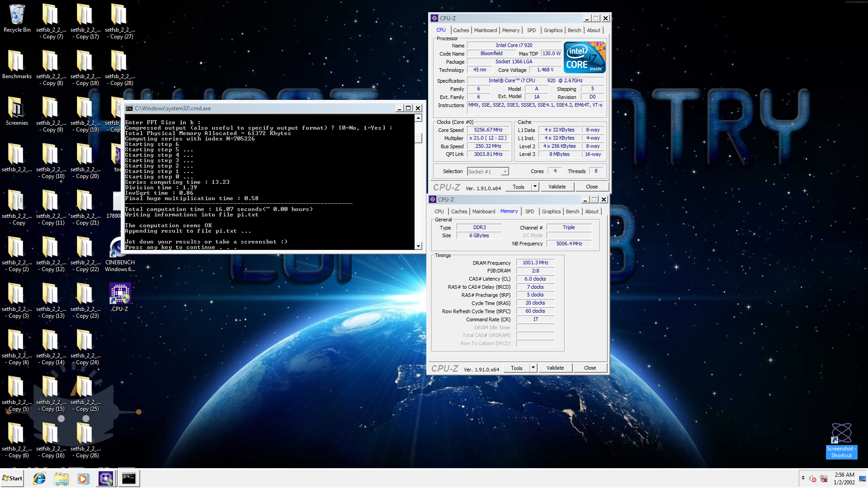Click the Core Speed 5256.67 MHz value
This screenshot has height=488, width=868.
click(x=488, y=130)
